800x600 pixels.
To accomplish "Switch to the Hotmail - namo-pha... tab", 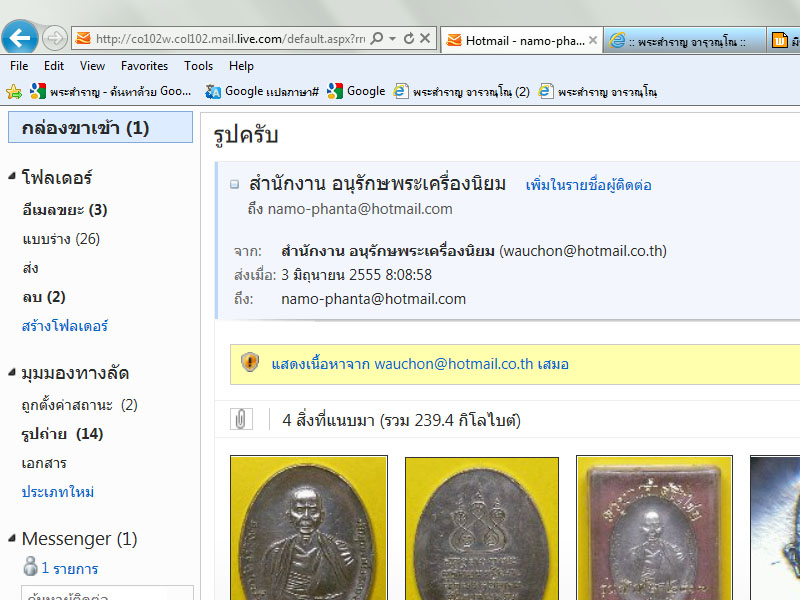I will click(520, 40).
